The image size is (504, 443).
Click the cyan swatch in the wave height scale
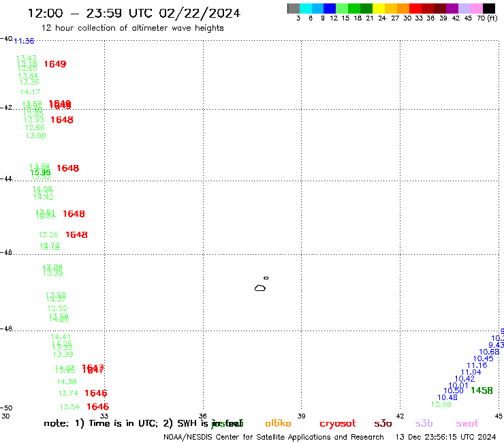click(x=305, y=8)
